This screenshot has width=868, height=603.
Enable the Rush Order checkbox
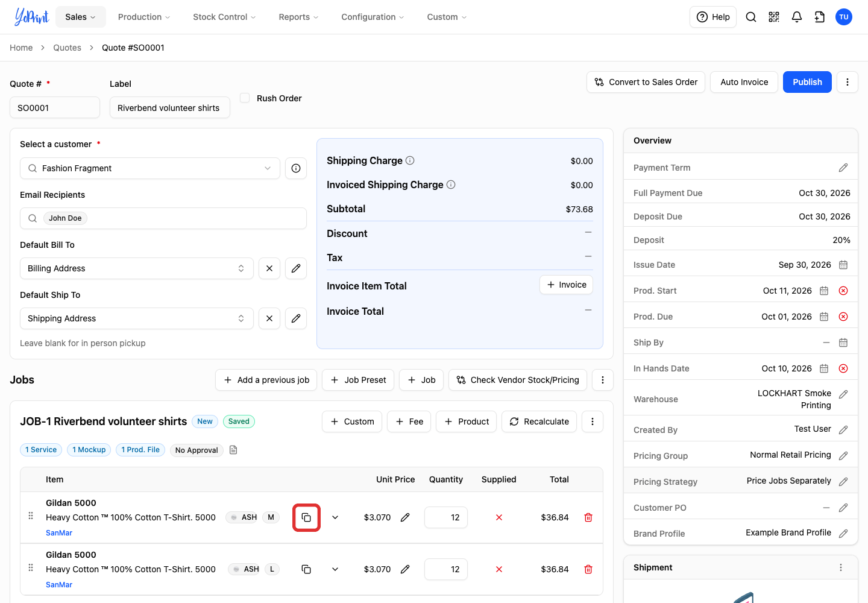[x=245, y=98]
